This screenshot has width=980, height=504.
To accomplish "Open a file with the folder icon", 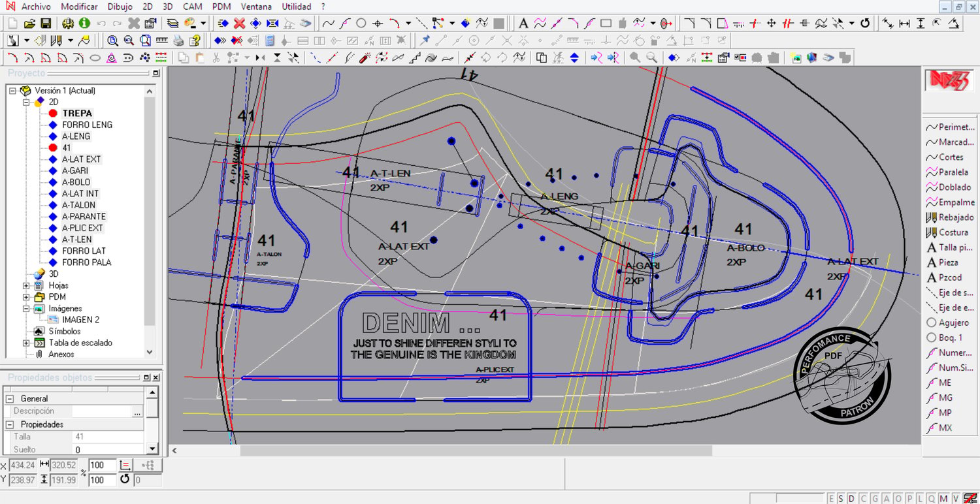I will 29,24.
